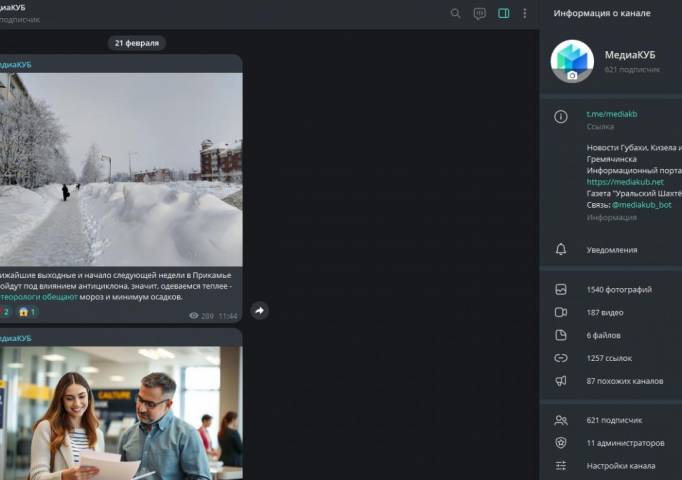
Task: Open the three-dot more options menu
Action: click(525, 13)
